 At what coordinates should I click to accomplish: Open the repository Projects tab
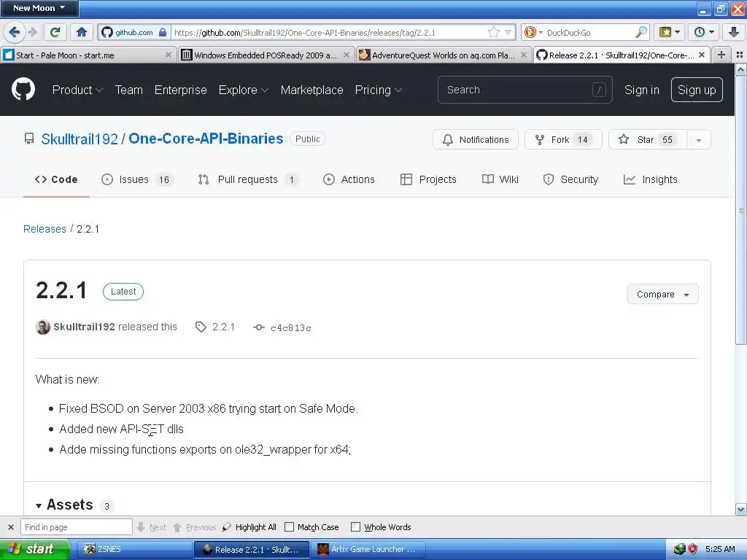coord(428,179)
